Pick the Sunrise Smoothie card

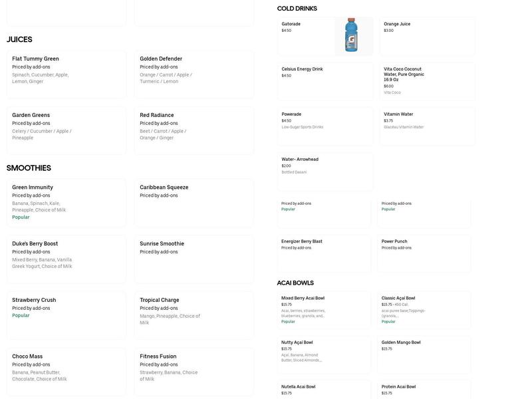pyautogui.click(x=194, y=259)
